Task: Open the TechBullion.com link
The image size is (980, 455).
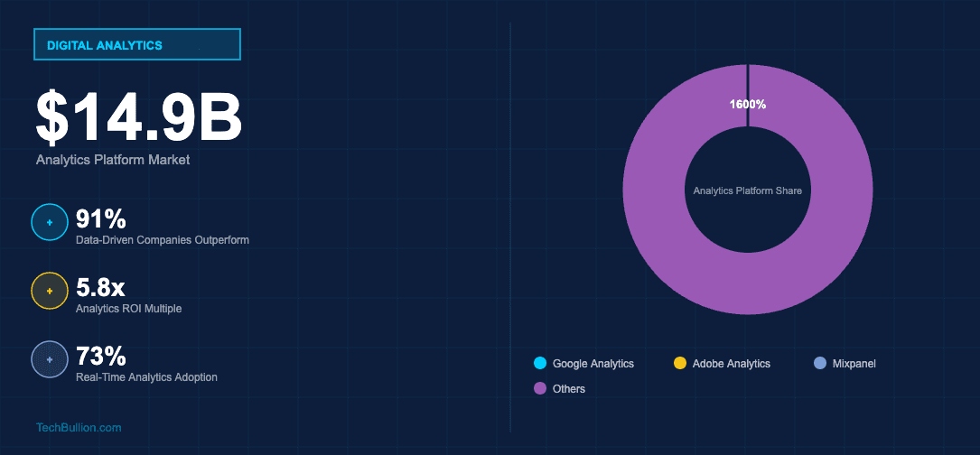Action: (x=79, y=427)
